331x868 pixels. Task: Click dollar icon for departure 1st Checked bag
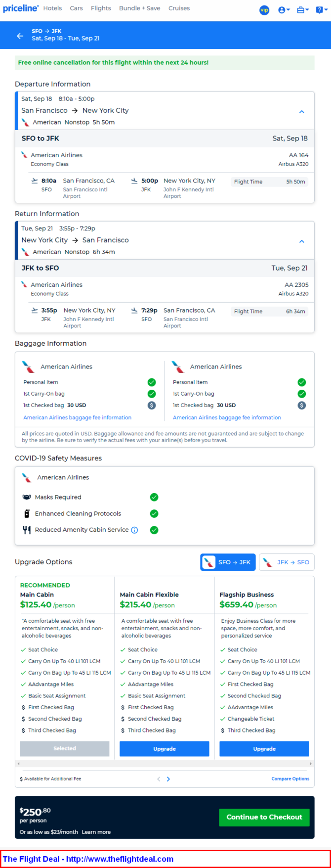[152, 405]
